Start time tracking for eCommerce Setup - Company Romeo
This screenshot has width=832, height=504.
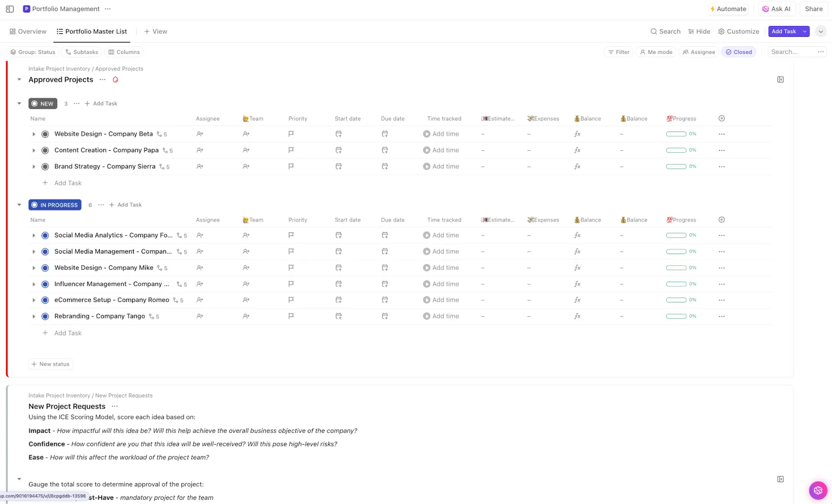tap(441, 300)
